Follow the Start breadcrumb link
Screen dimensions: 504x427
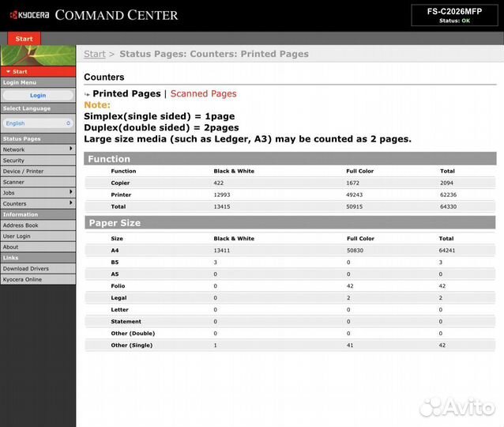click(x=95, y=54)
